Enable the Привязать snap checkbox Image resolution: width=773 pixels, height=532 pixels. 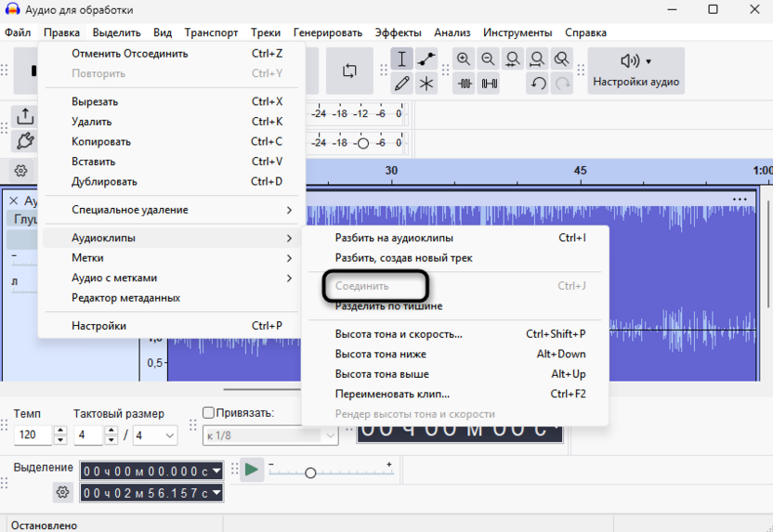(x=208, y=413)
